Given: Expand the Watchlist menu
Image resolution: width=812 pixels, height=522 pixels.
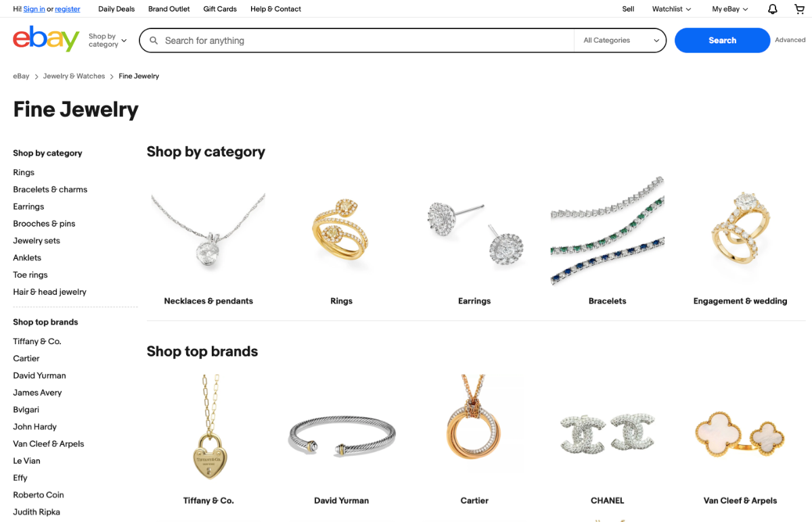Looking at the screenshot, I should tap(671, 9).
